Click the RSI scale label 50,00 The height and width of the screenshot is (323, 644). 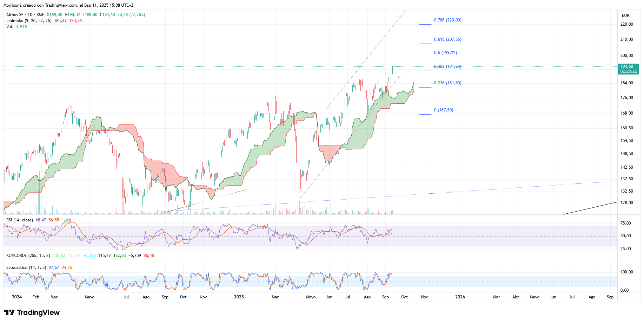[626, 236]
